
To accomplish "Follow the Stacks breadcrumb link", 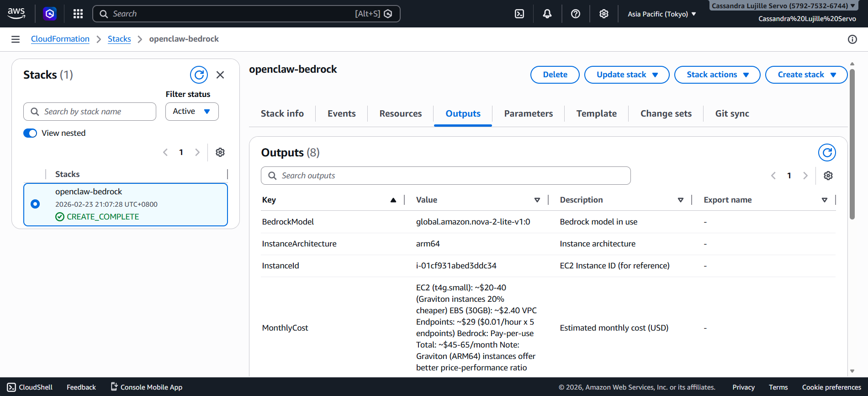I will pos(119,39).
